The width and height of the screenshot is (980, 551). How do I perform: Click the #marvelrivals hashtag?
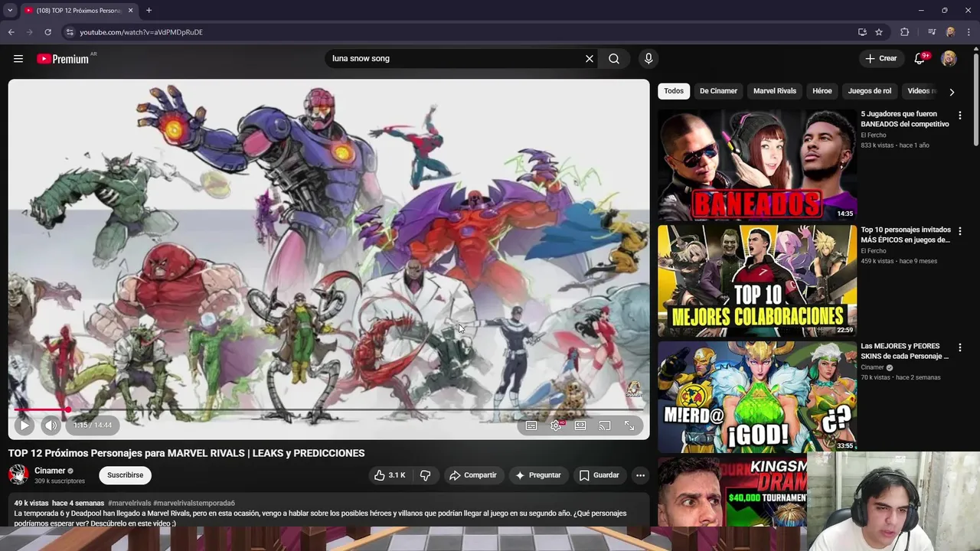coord(129,503)
